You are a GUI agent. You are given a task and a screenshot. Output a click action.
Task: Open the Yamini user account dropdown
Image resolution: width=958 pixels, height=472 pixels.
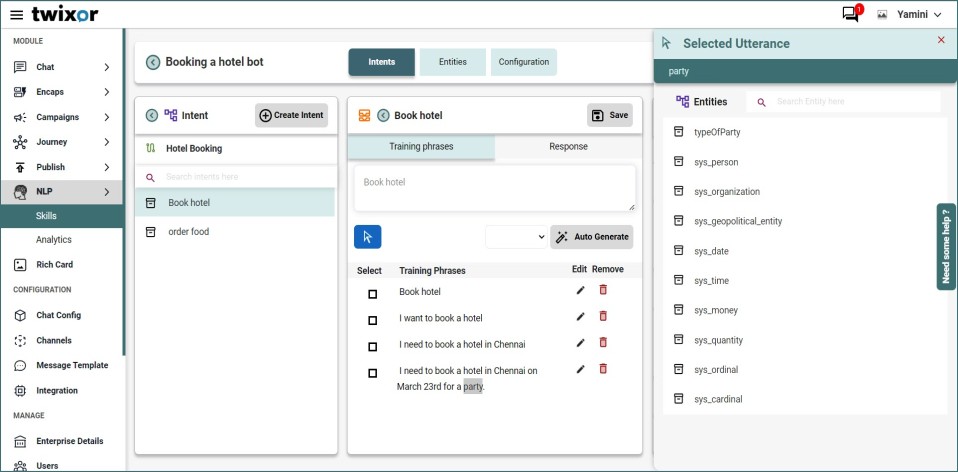909,15
